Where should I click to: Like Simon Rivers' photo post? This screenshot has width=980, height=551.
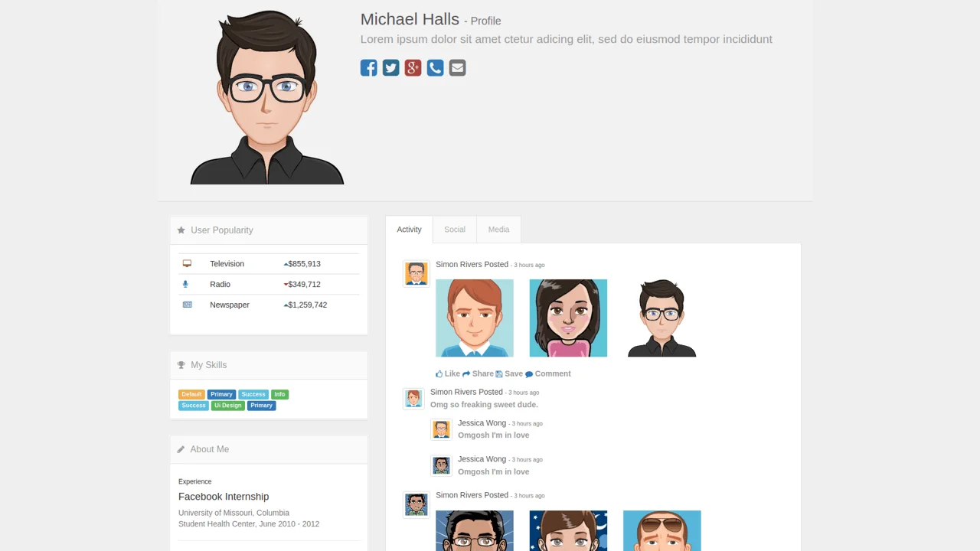pyautogui.click(x=447, y=373)
